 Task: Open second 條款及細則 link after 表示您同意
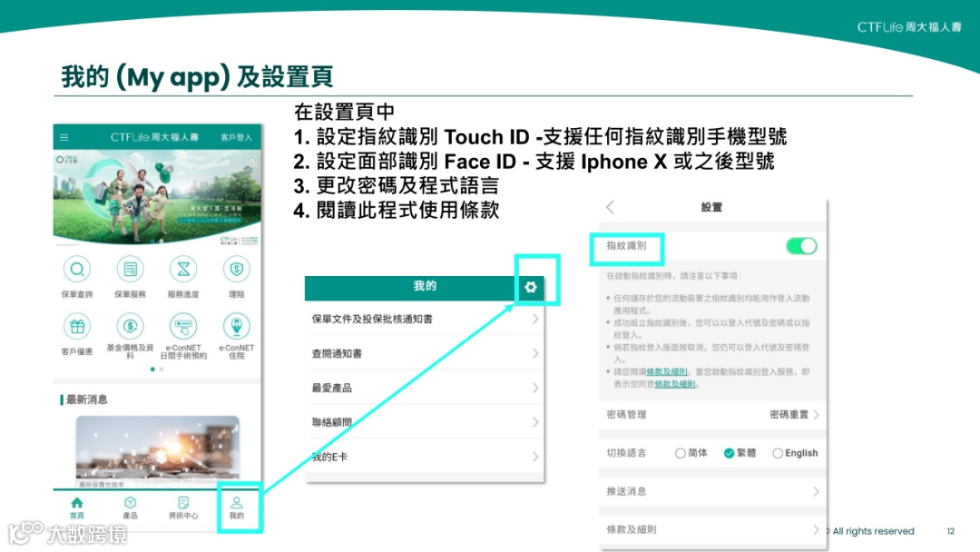675,384
